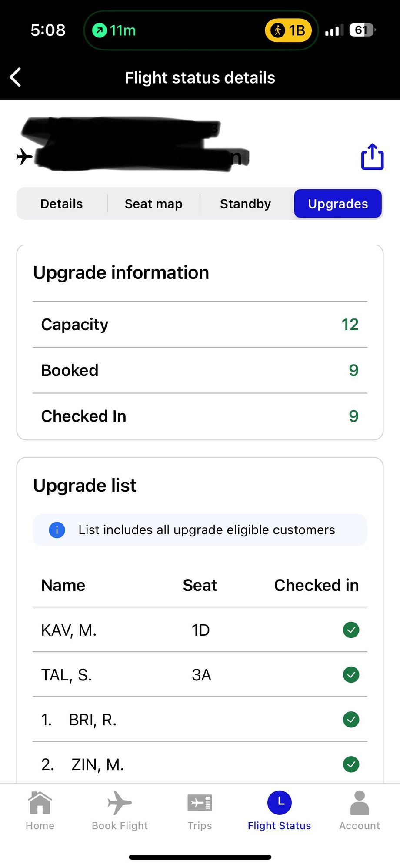Image resolution: width=400 pixels, height=868 pixels.
Task: Tap the yellow 1B walking indicator
Action: [x=288, y=30]
